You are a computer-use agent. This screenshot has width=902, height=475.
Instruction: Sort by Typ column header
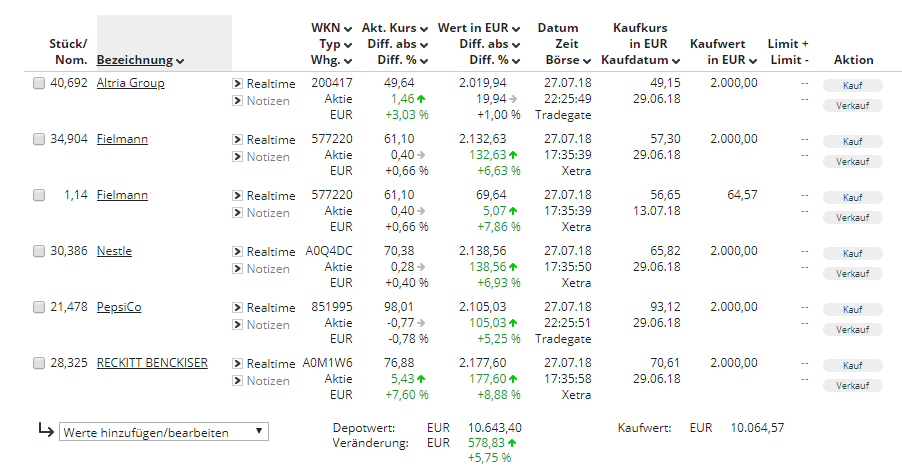click(335, 44)
